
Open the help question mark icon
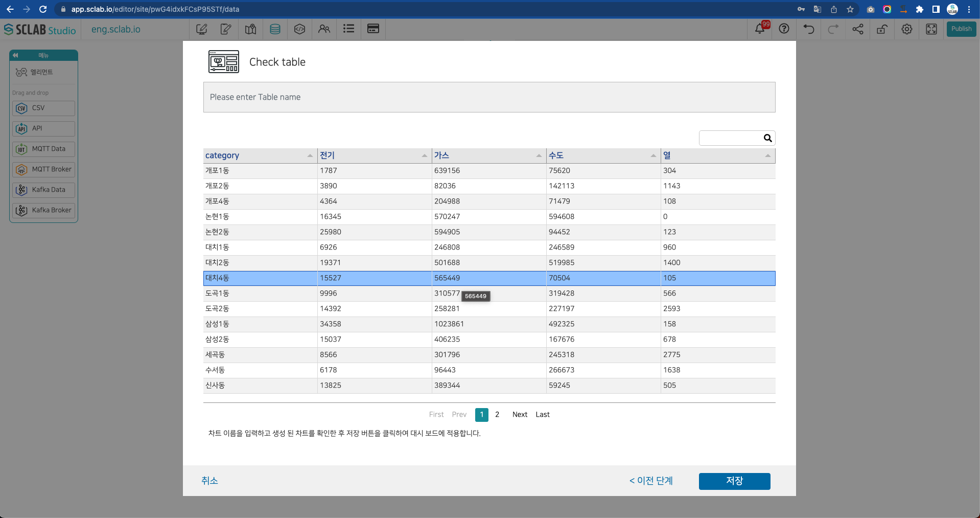(784, 29)
